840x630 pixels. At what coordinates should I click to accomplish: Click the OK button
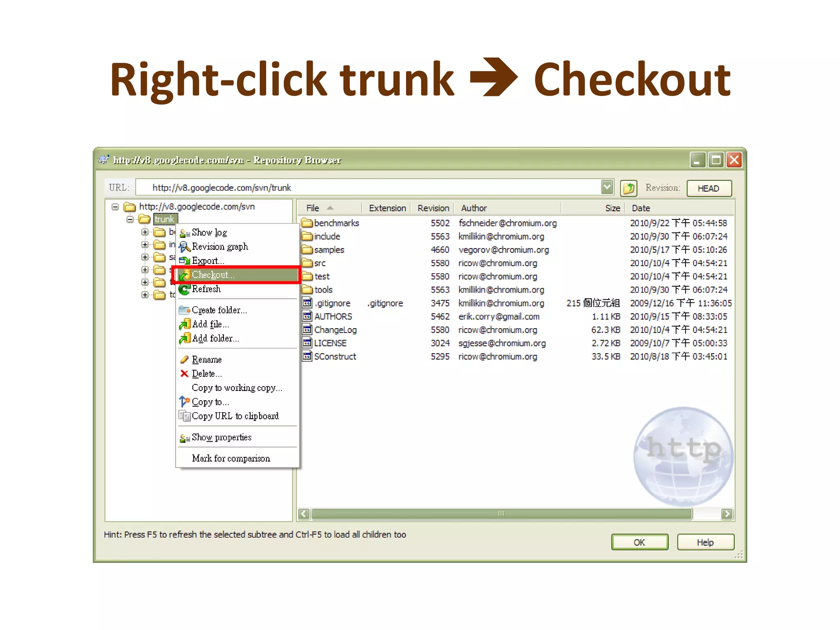click(639, 542)
